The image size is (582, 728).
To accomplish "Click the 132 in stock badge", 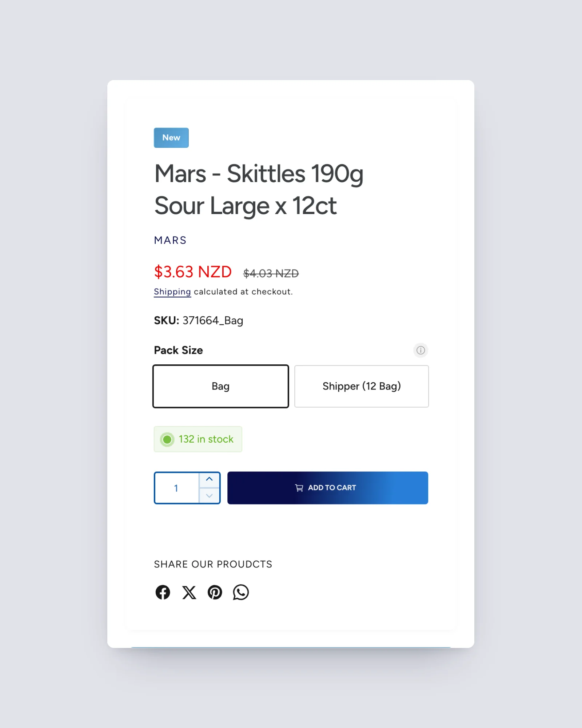I will [198, 439].
